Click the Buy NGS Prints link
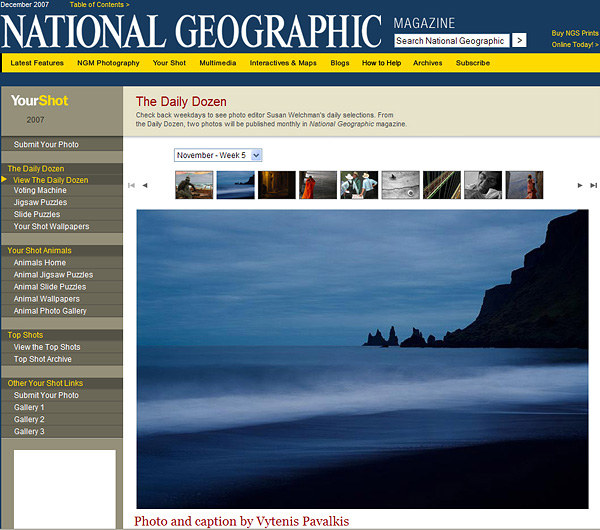The height and width of the screenshot is (530, 600). tap(575, 33)
